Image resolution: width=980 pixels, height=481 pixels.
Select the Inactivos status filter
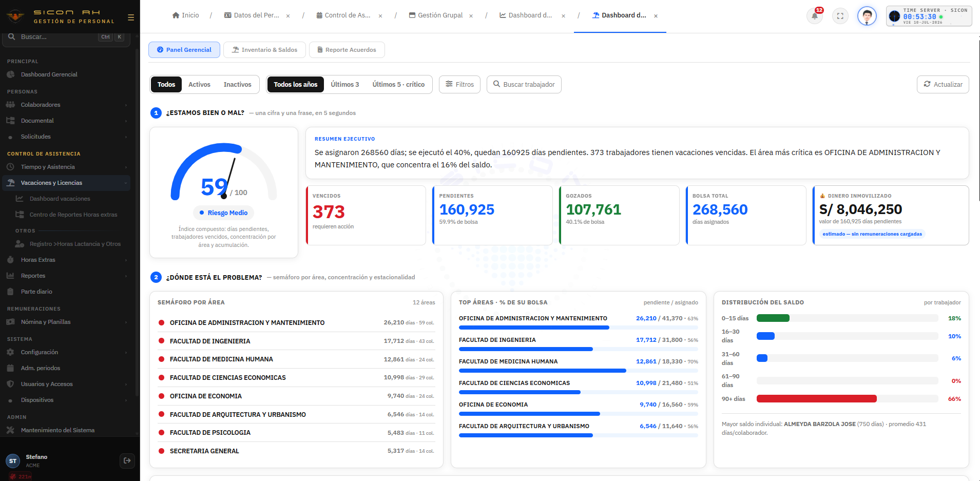237,85
